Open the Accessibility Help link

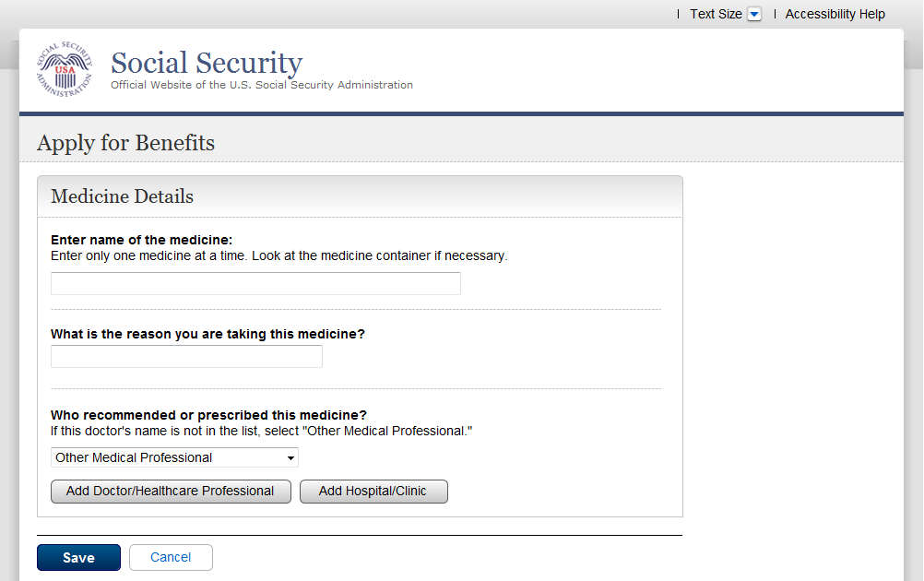pyautogui.click(x=835, y=14)
